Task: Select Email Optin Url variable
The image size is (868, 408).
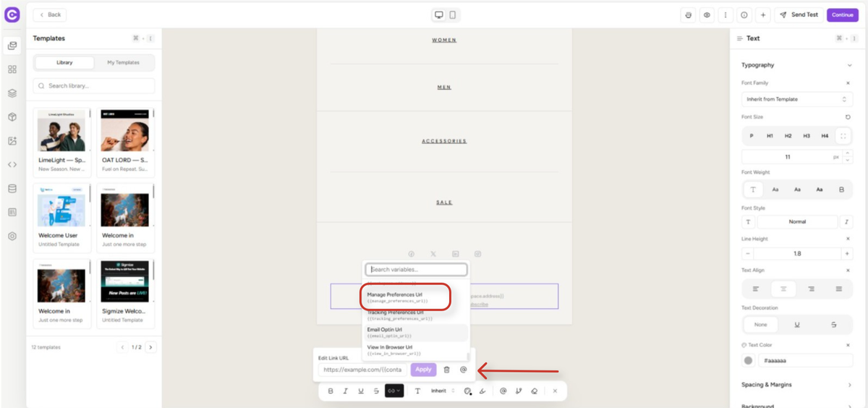Action: point(415,332)
